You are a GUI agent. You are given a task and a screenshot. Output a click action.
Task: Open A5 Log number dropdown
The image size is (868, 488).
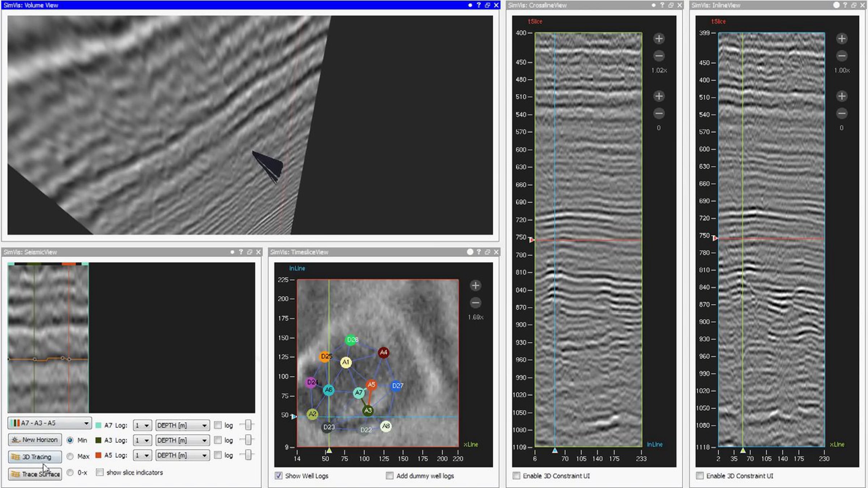pos(142,455)
